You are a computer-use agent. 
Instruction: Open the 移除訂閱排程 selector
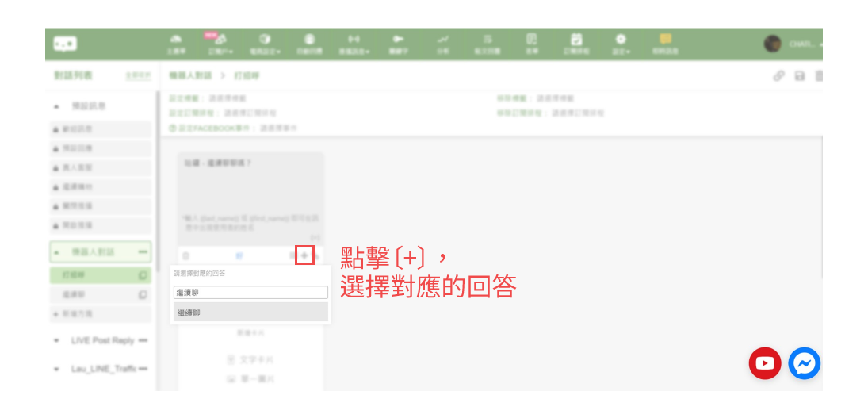(577, 113)
